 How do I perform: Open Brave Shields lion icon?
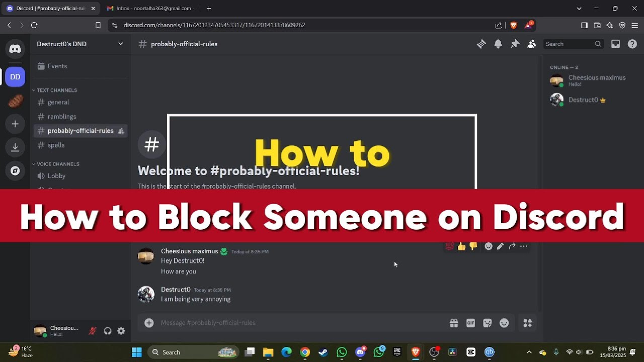(513, 25)
